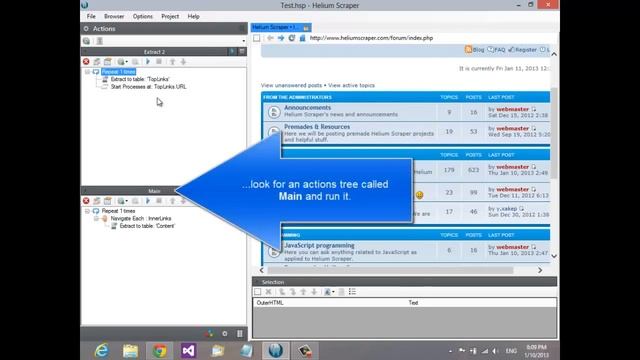Image resolution: width=640 pixels, height=360 pixels.
Task: Open the Premades & Resources forum
Action: click(317, 127)
